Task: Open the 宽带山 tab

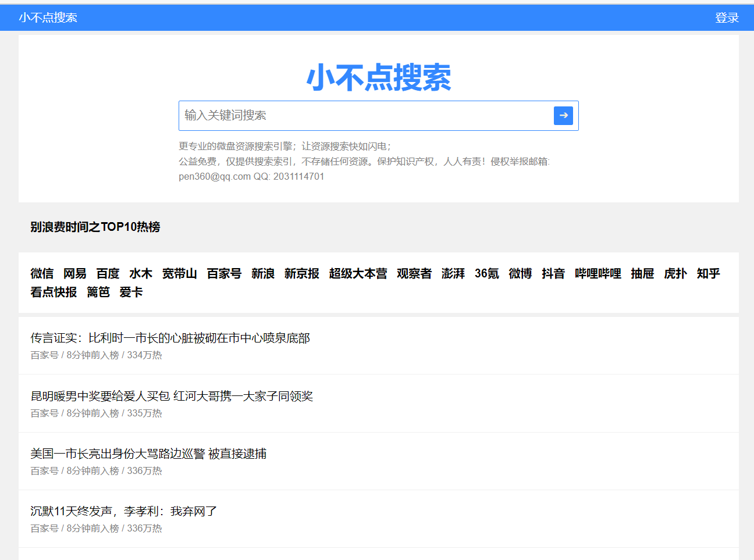Action: coord(180,273)
